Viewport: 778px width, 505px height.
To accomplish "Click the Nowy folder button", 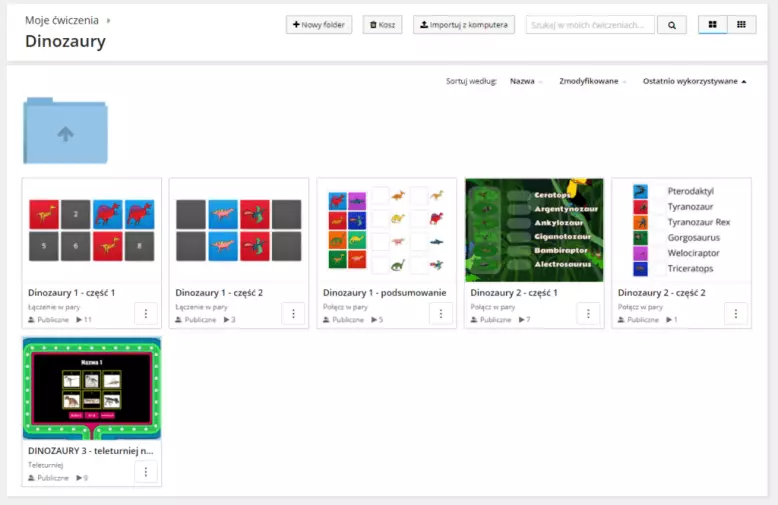I will pyautogui.click(x=319, y=25).
